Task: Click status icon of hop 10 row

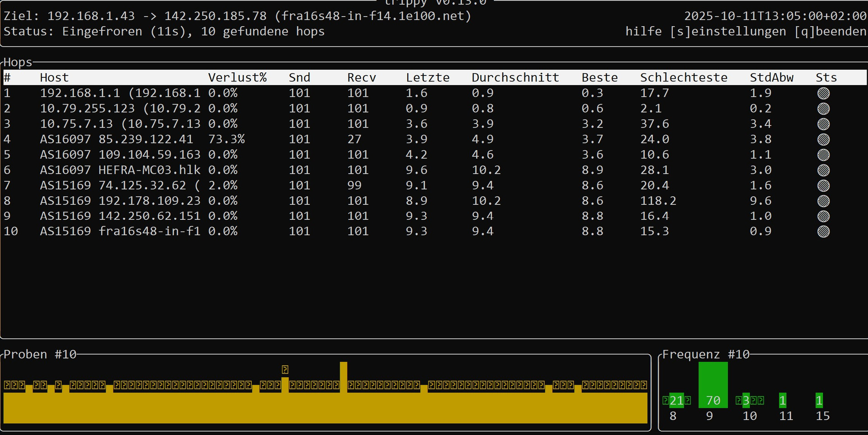Action: 823,232
